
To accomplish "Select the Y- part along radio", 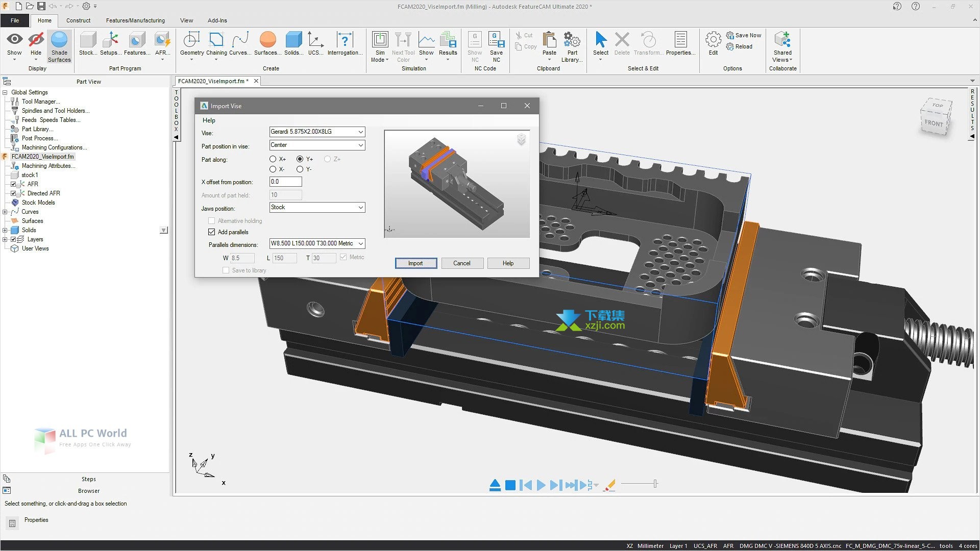I will (x=300, y=169).
